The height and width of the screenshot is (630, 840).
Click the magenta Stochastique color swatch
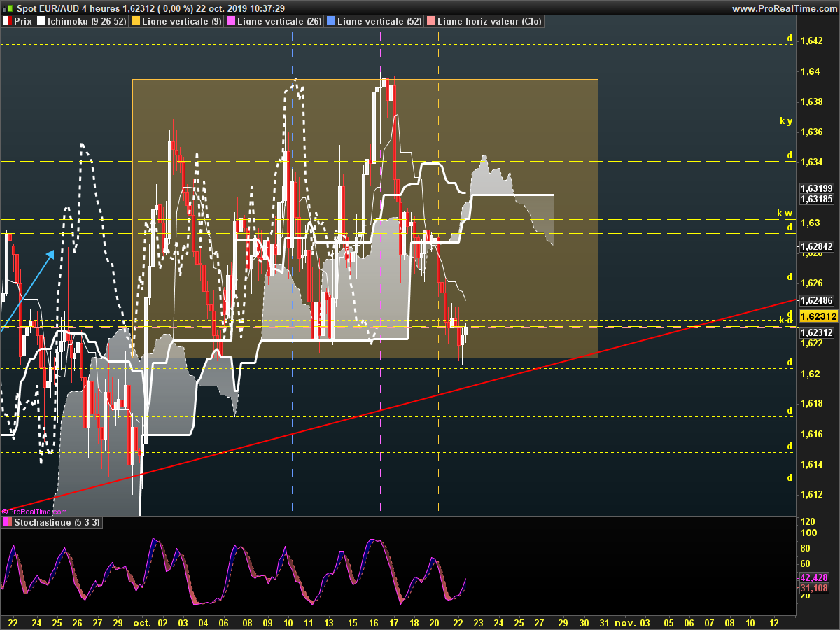(x=8, y=522)
